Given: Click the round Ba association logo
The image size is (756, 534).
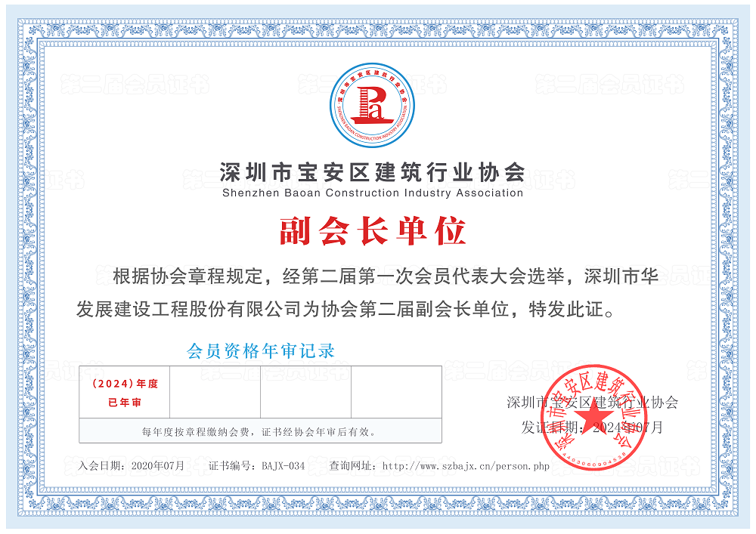Looking at the screenshot, I should [x=371, y=105].
